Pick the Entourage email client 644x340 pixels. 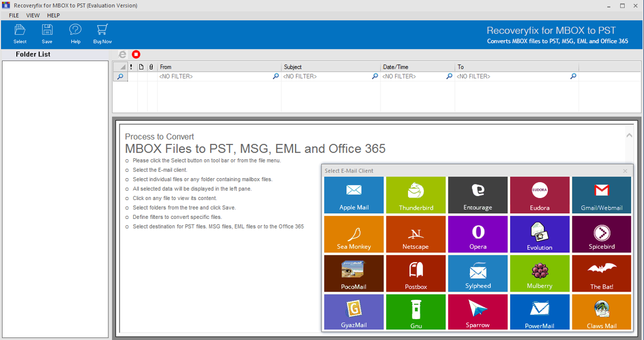pyautogui.click(x=478, y=195)
